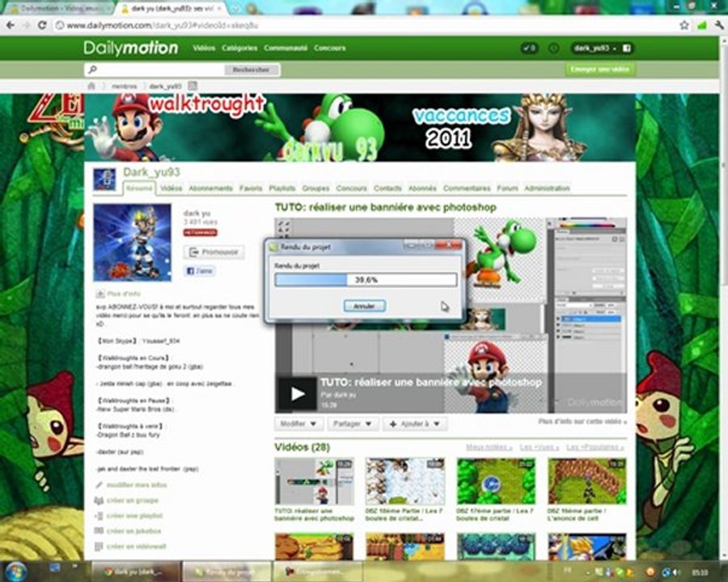
Task: Open 'TUTO: réaliser une bannière' video thumbnail
Action: [x=315, y=481]
